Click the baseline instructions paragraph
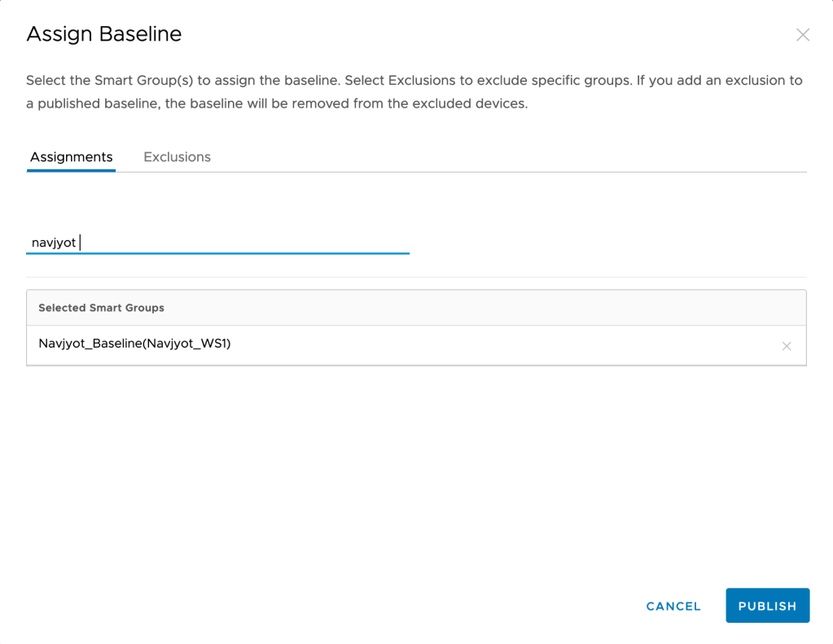This screenshot has height=644, width=833. (x=407, y=92)
